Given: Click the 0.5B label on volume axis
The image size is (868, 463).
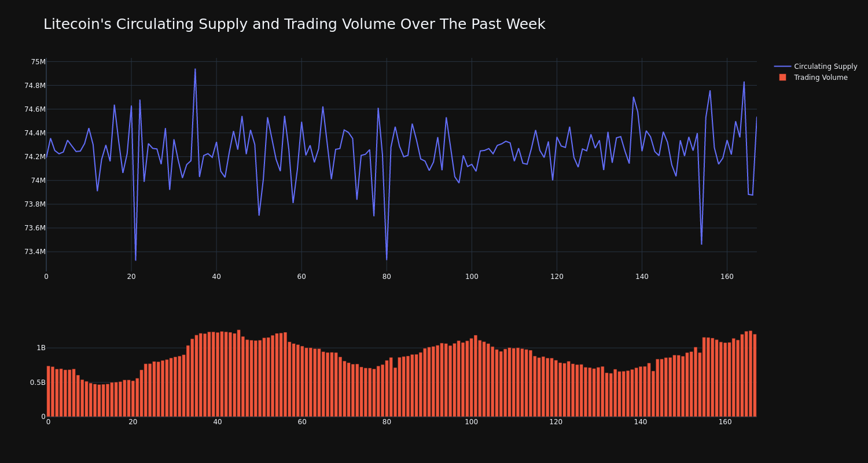Looking at the screenshot, I should point(38,383).
